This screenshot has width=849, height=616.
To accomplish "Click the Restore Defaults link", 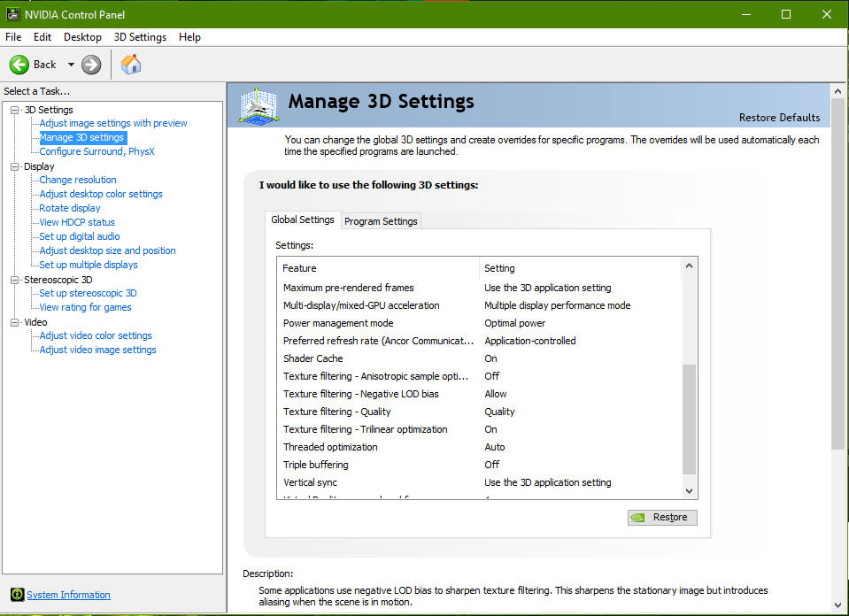I will pyautogui.click(x=779, y=118).
